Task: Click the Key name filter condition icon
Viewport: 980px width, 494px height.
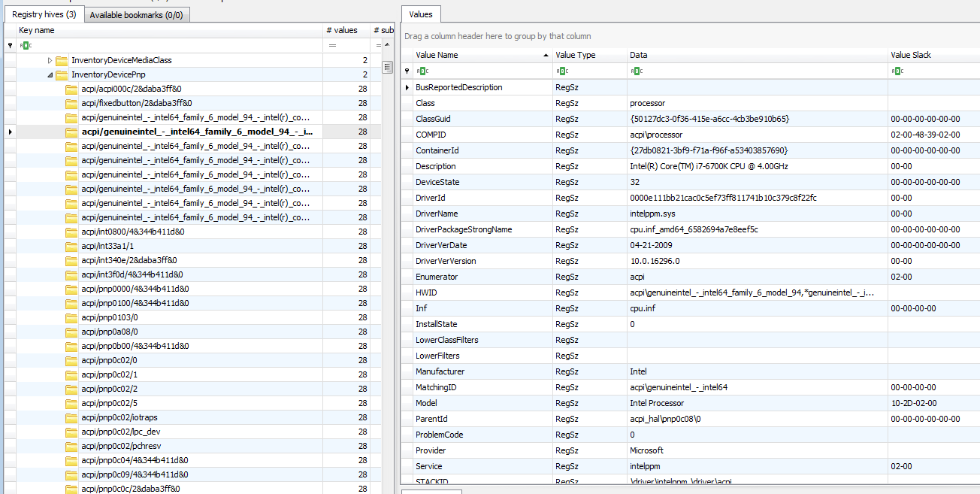Action: [24, 46]
